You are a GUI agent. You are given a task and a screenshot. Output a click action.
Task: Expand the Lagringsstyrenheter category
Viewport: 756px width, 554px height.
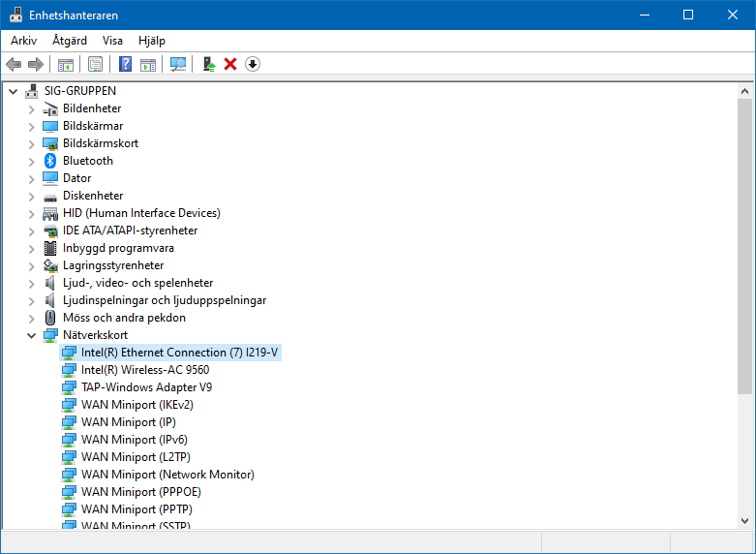tap(31, 266)
